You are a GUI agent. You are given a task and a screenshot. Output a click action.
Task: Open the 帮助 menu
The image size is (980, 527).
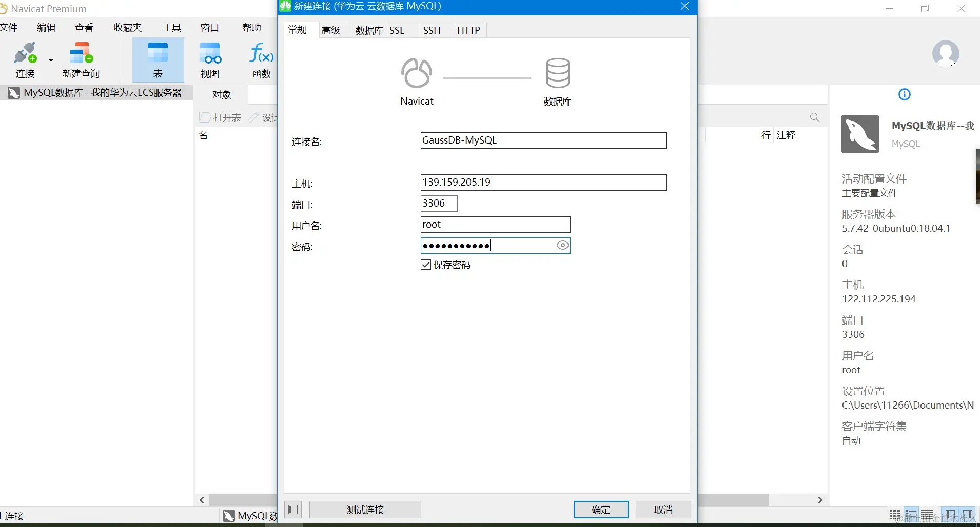click(252, 28)
